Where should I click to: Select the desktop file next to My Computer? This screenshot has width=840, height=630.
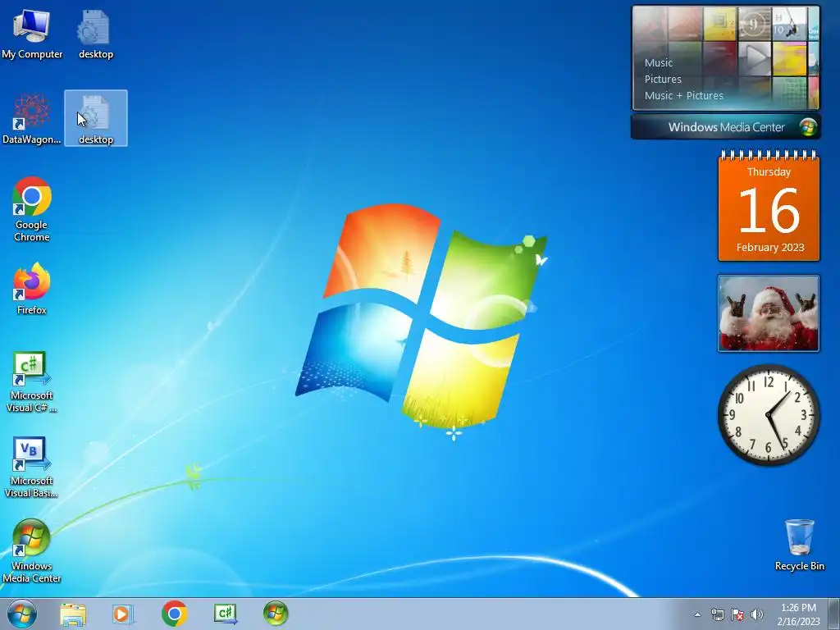tap(95, 34)
